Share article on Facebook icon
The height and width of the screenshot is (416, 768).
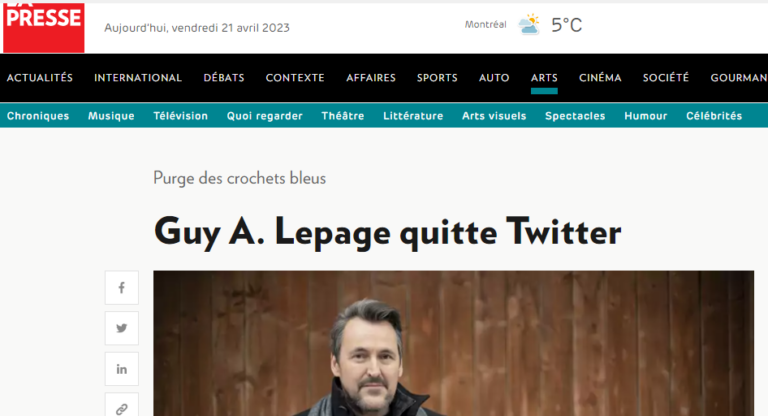[x=121, y=288]
